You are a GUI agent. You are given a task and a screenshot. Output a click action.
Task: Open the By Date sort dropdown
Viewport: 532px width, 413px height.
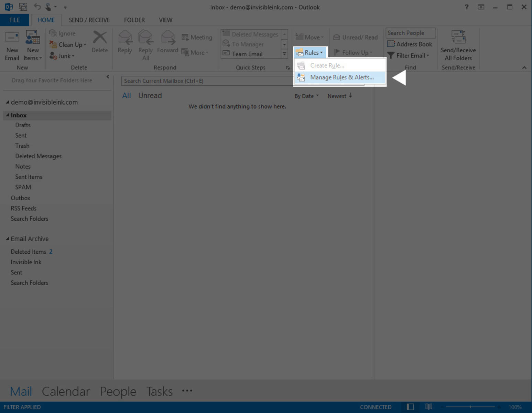point(306,96)
